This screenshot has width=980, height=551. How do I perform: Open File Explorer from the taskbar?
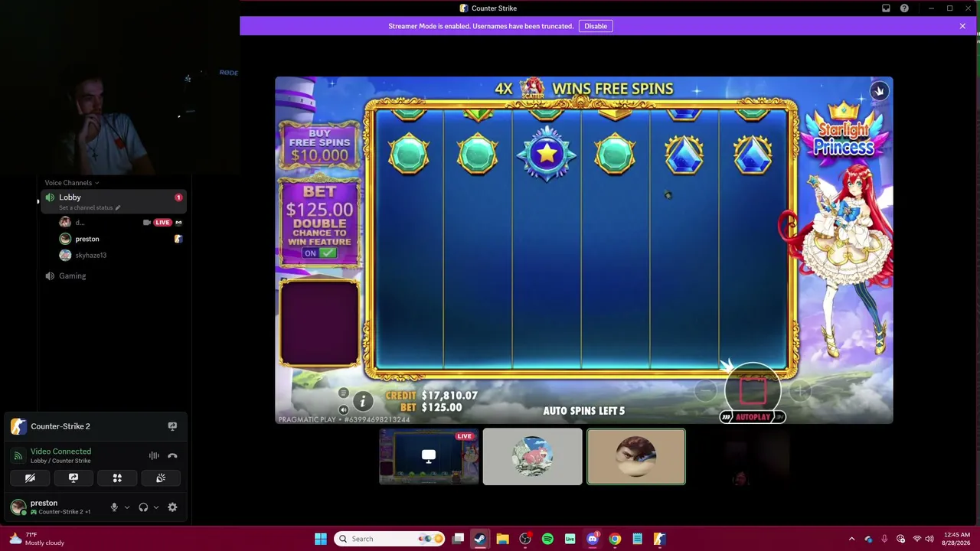tap(502, 539)
